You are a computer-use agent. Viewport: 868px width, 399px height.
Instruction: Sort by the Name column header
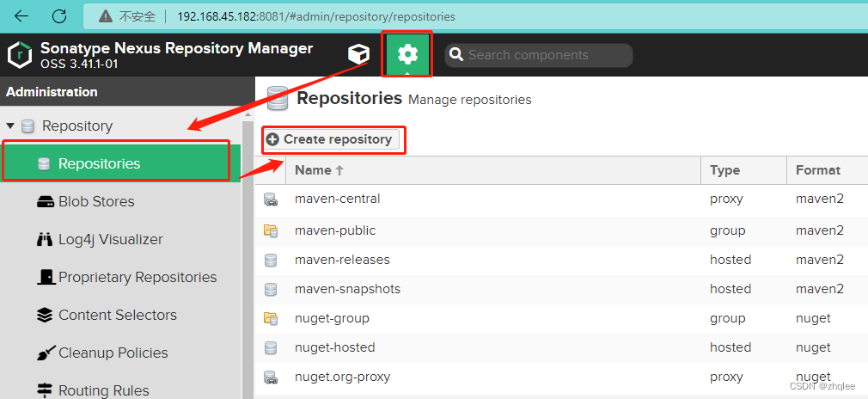492,170
